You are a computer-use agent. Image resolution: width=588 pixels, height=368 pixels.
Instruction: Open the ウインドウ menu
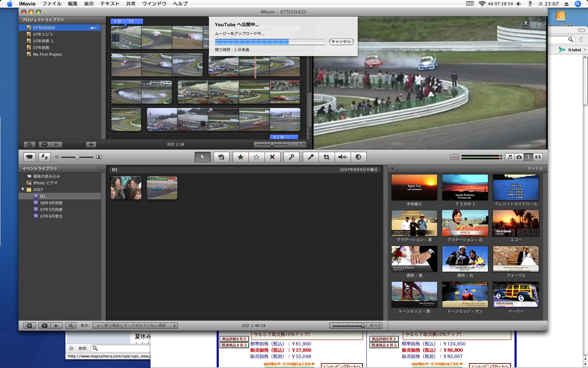[154, 4]
